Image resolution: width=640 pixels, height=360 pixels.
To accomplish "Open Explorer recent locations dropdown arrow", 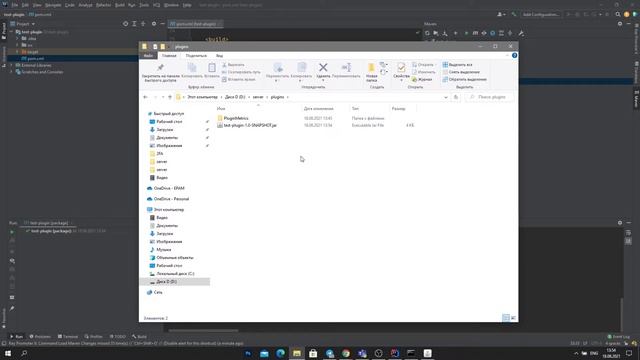I will 163,97.
